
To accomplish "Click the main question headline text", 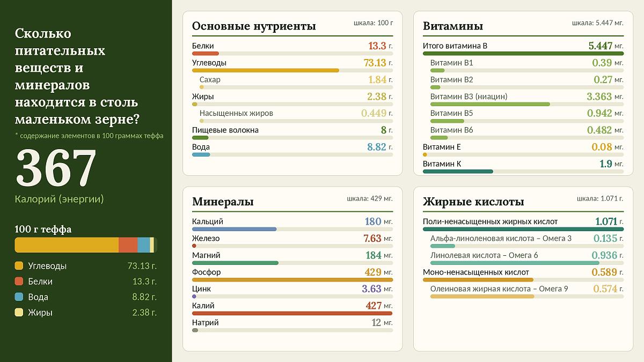I will tap(77, 77).
